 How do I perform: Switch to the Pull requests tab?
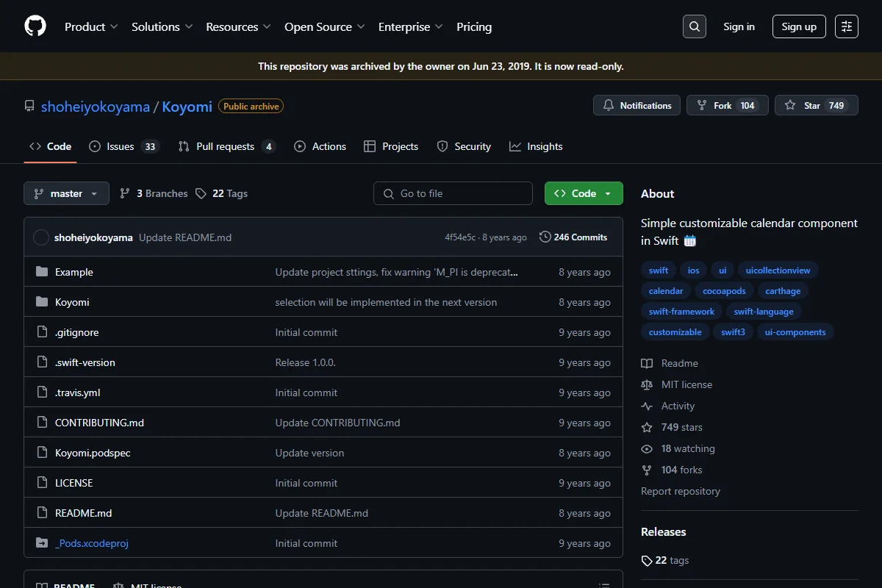click(x=226, y=146)
